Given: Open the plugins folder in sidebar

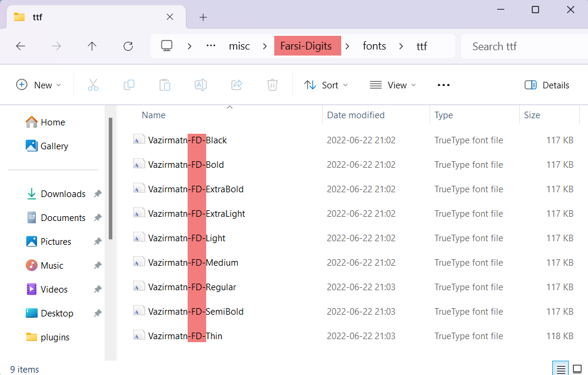Looking at the screenshot, I should coord(48,337).
